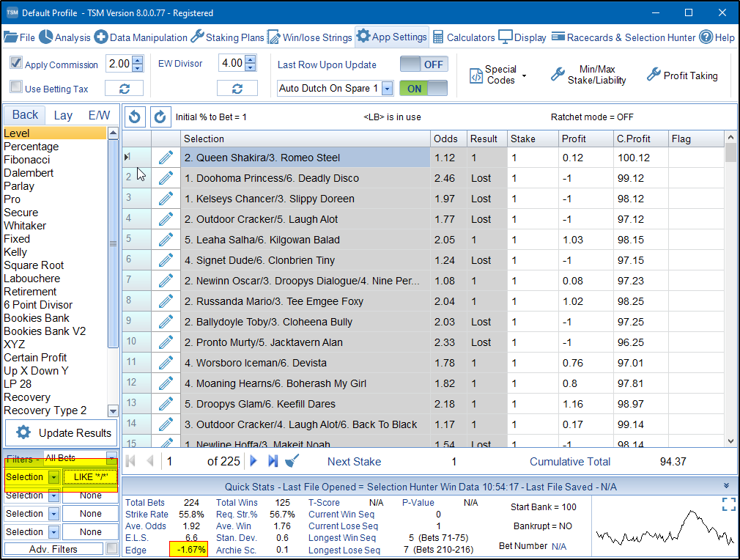Click the pencil edit icon for Queen Shakira row
The height and width of the screenshot is (560, 740).
point(166,158)
